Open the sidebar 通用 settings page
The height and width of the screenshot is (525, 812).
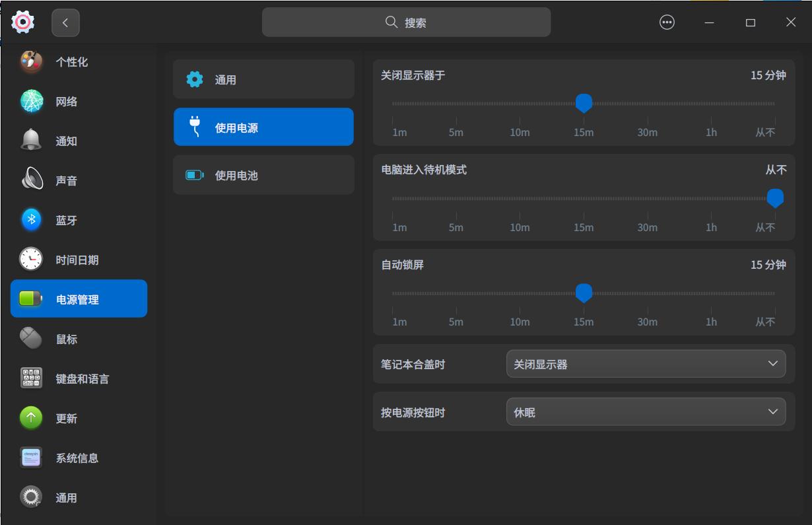coord(79,497)
